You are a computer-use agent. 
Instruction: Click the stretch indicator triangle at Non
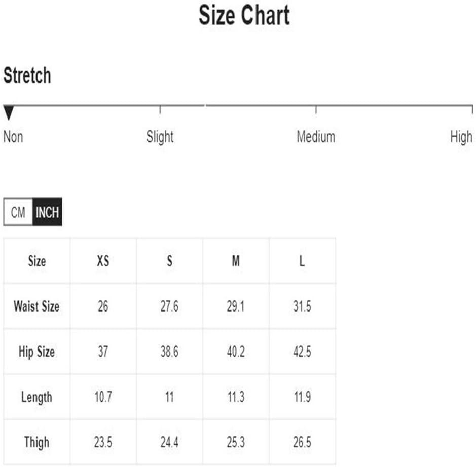click(9, 112)
